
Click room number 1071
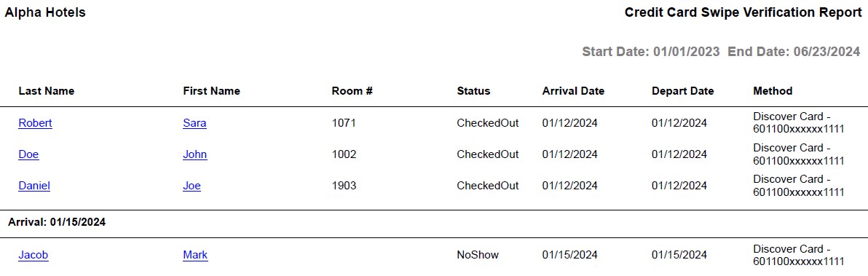click(344, 123)
